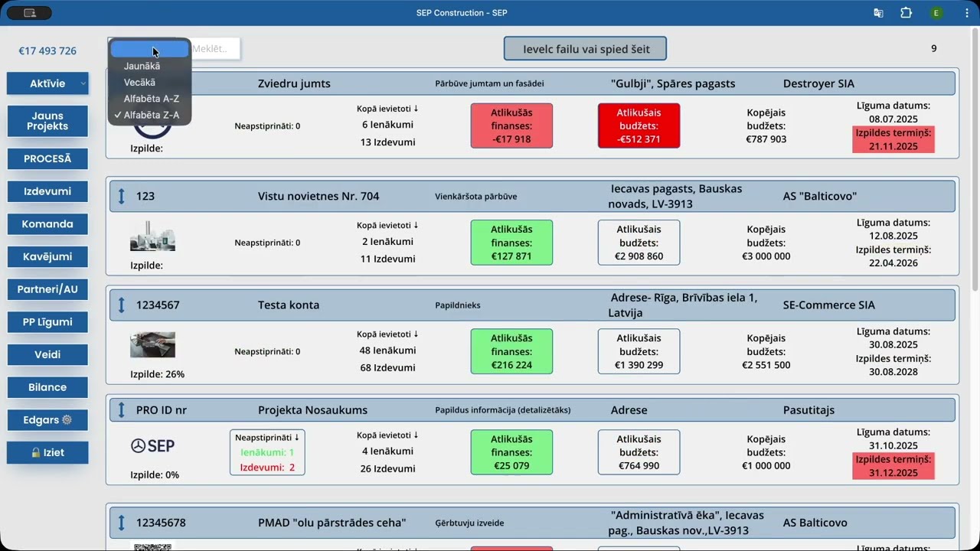Open Izdevumi section
The height and width of the screenshot is (551, 980).
pos(47,191)
